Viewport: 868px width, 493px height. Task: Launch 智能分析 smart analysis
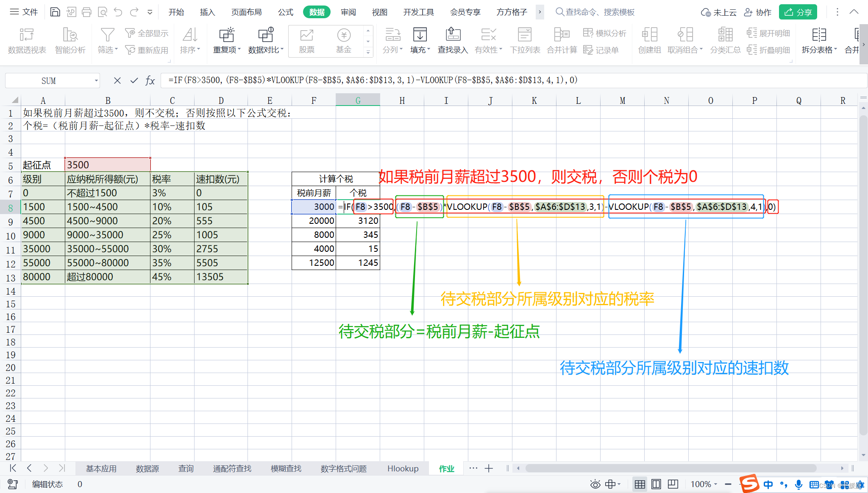[x=70, y=41]
